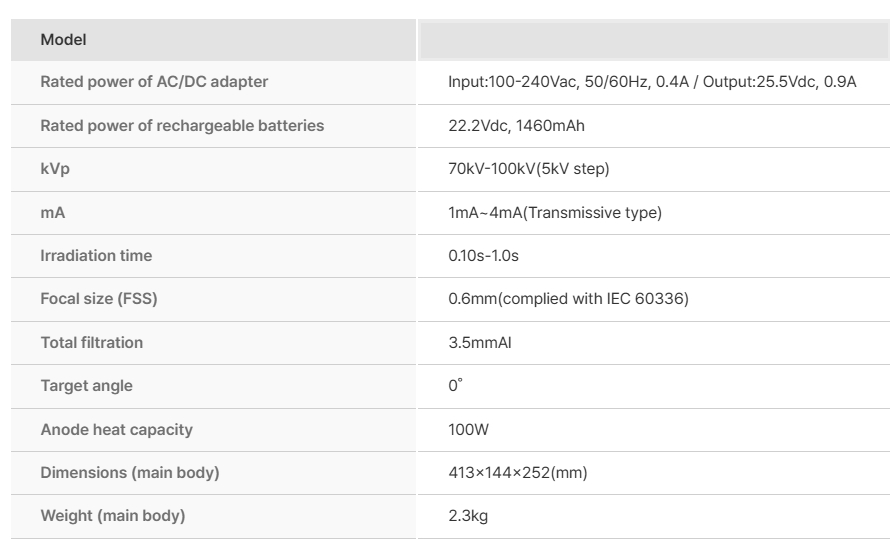Click the 2.3kg weight value

pyautogui.click(x=468, y=516)
